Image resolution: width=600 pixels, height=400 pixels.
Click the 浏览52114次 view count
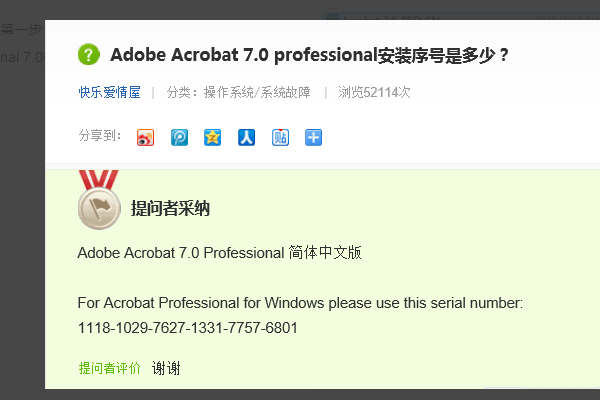pos(374,93)
